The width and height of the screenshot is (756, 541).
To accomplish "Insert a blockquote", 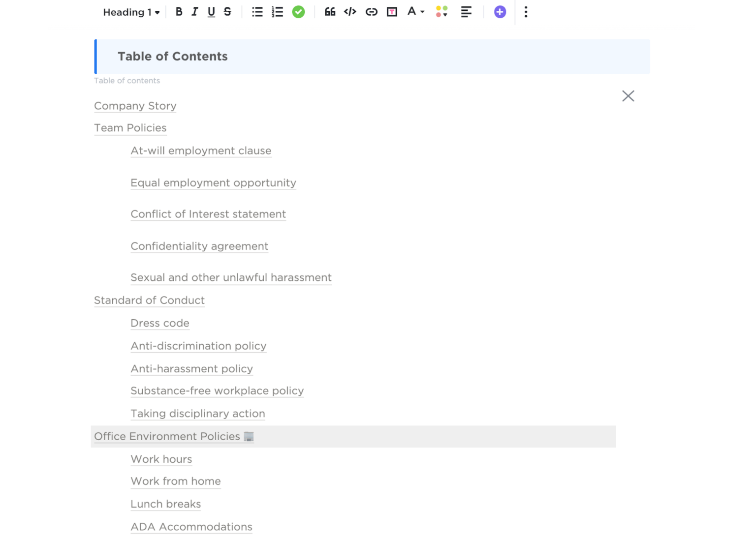I will [329, 12].
